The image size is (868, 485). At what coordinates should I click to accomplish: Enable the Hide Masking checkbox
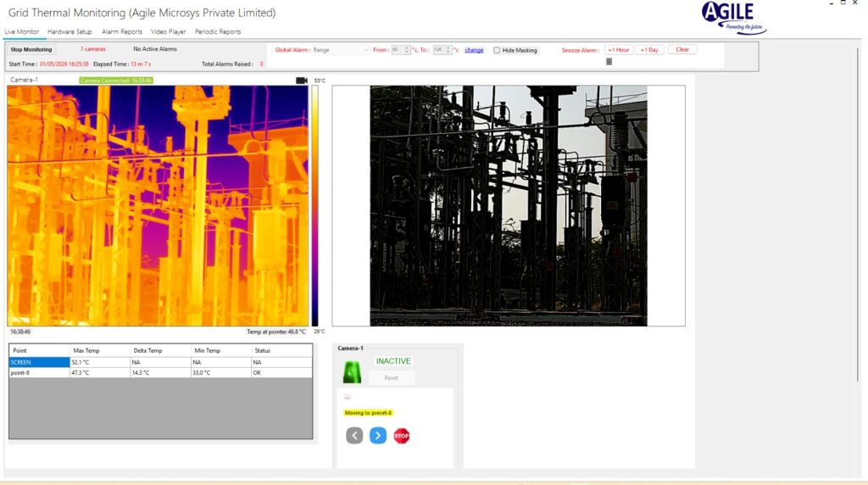coord(497,50)
